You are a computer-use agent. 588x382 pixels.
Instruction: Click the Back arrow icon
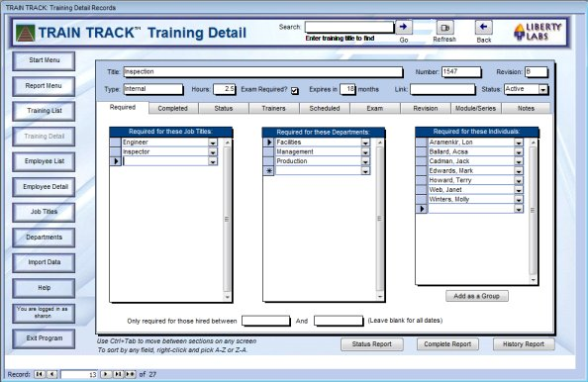point(483,27)
